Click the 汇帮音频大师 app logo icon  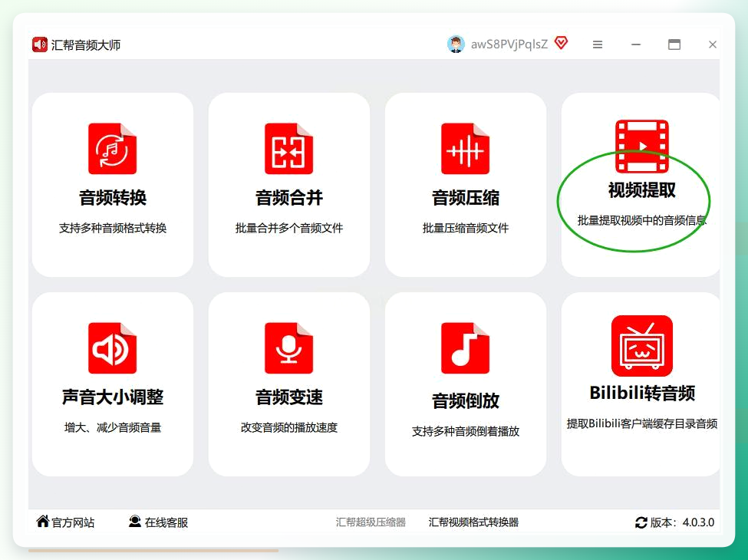coord(40,44)
